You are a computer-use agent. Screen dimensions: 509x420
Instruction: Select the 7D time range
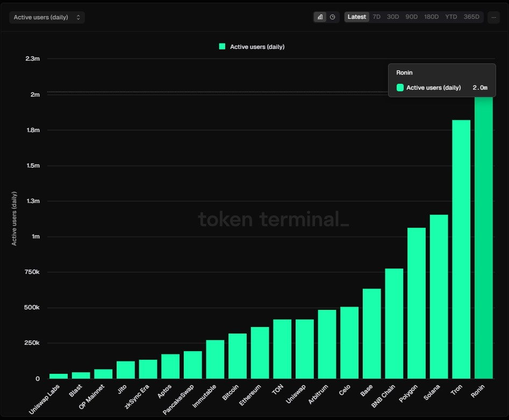(377, 17)
